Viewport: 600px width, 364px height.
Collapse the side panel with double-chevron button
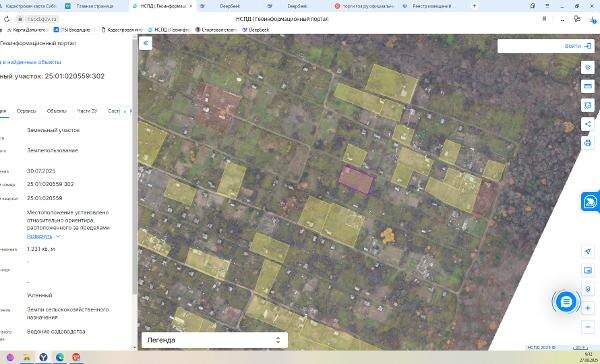tap(146, 43)
